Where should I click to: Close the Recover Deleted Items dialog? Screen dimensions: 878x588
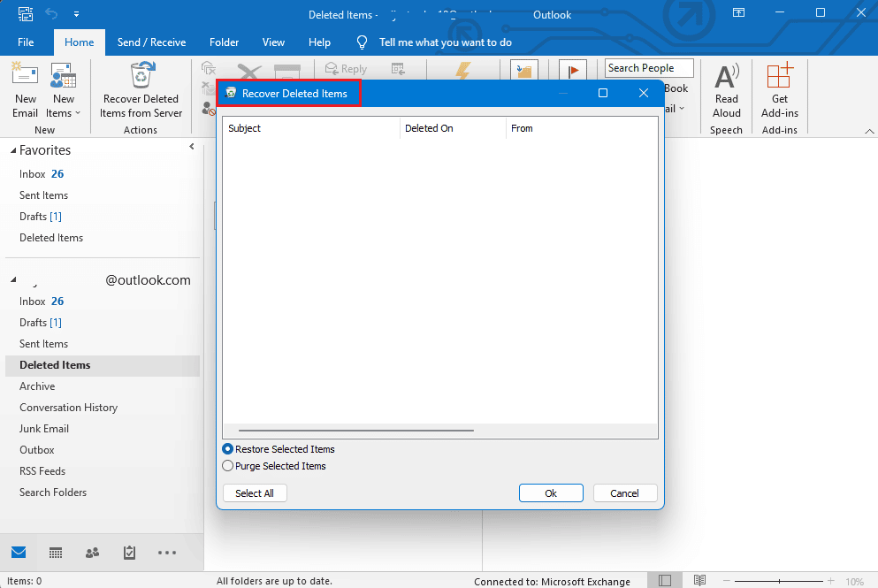point(644,93)
